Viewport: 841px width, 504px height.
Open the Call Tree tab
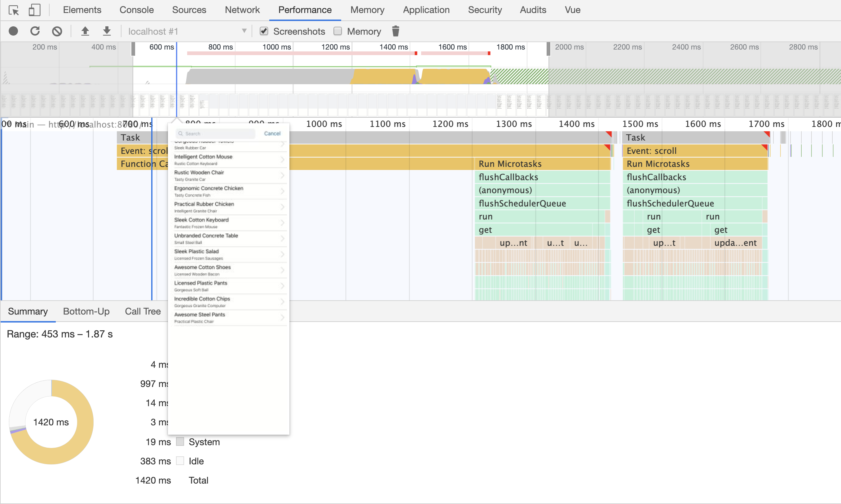(x=143, y=311)
